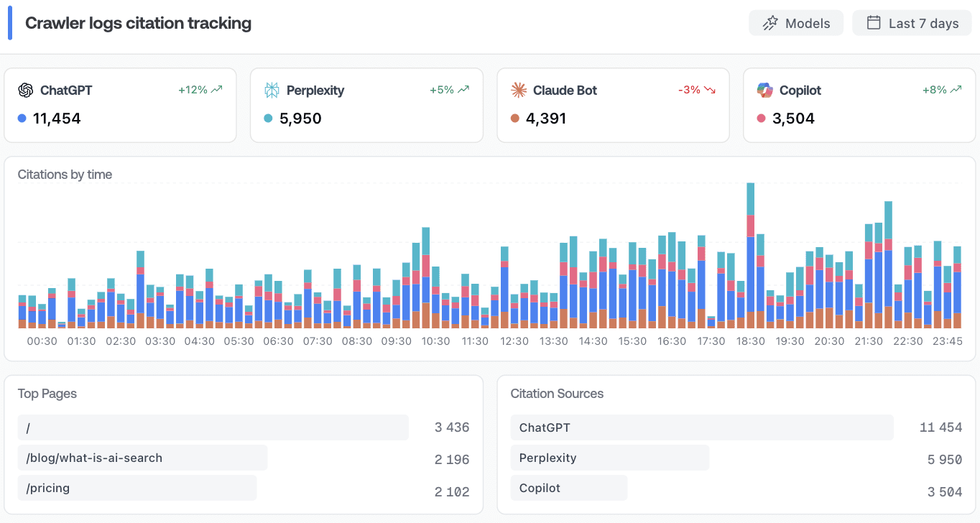Image resolution: width=980 pixels, height=523 pixels.
Task: Click the Claude Bot starburst icon
Action: 518,90
